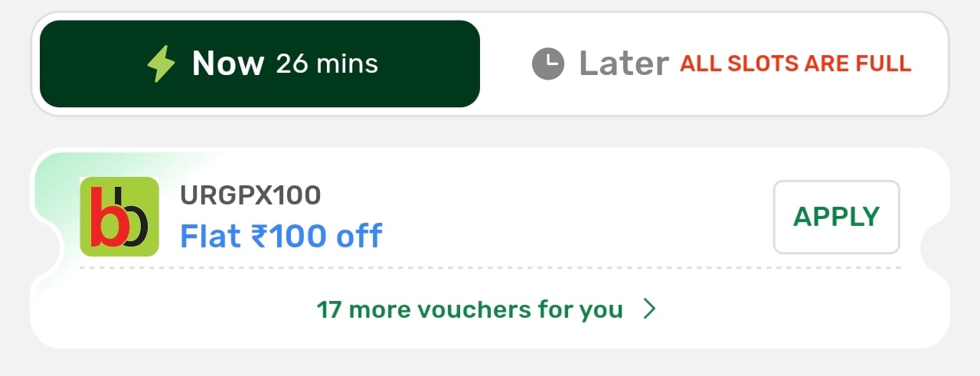980x376 pixels.
Task: Click the chevron after 17 more vouchers
Action: [650, 309]
